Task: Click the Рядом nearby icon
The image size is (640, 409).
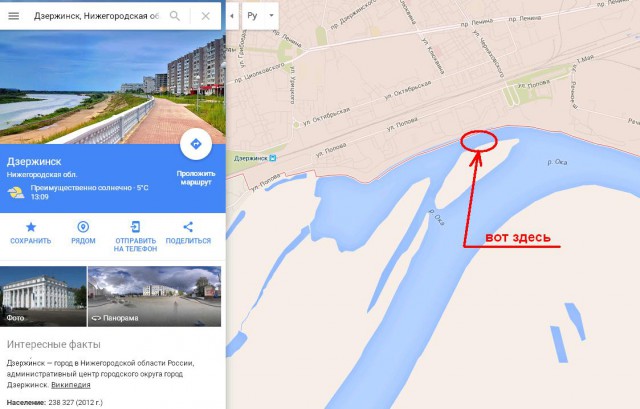Action: 83,227
